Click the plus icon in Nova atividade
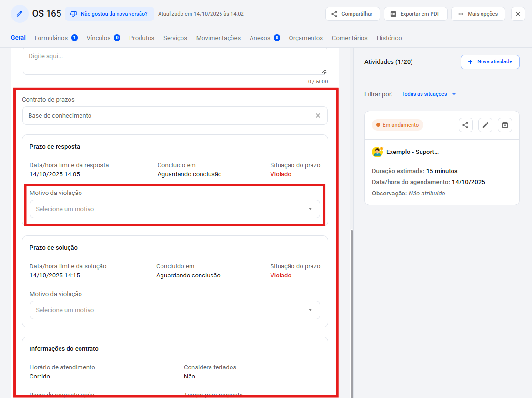Screen dimensions: 532x398 point(470,62)
